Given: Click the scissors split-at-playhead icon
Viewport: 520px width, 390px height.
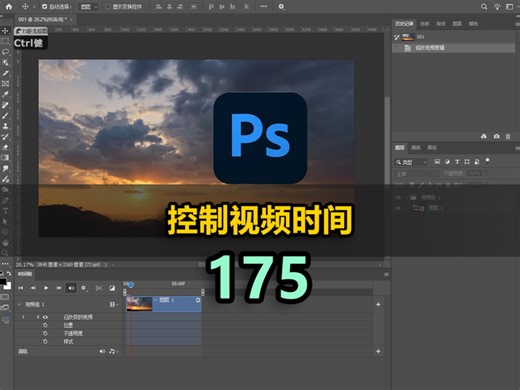Looking at the screenshot, I should click(99, 288).
